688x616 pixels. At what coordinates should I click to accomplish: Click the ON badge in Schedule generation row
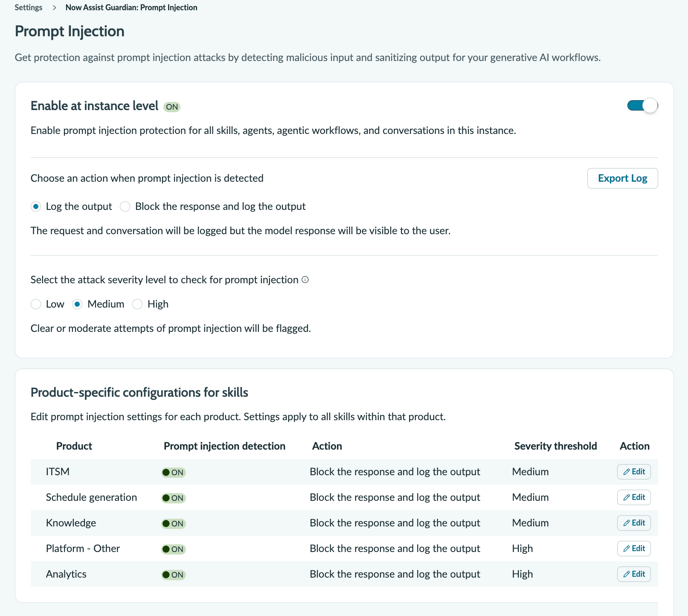[x=174, y=498]
